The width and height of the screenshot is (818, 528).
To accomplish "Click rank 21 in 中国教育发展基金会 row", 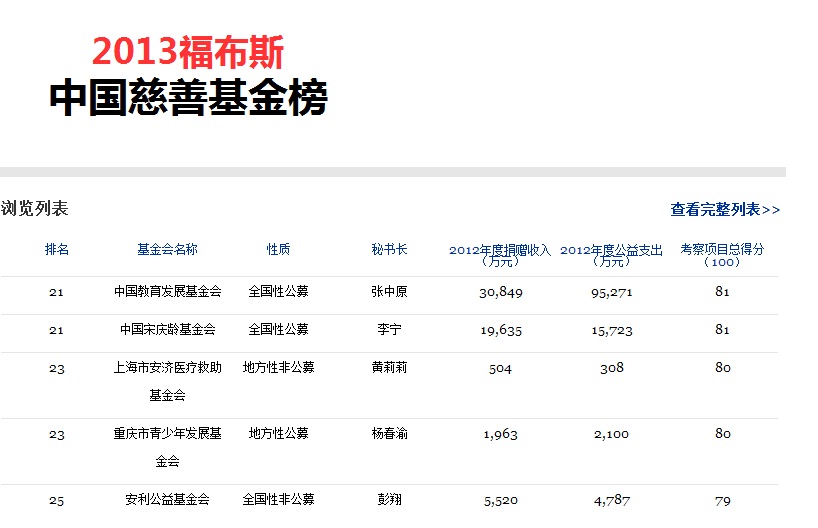I will coord(56,293).
